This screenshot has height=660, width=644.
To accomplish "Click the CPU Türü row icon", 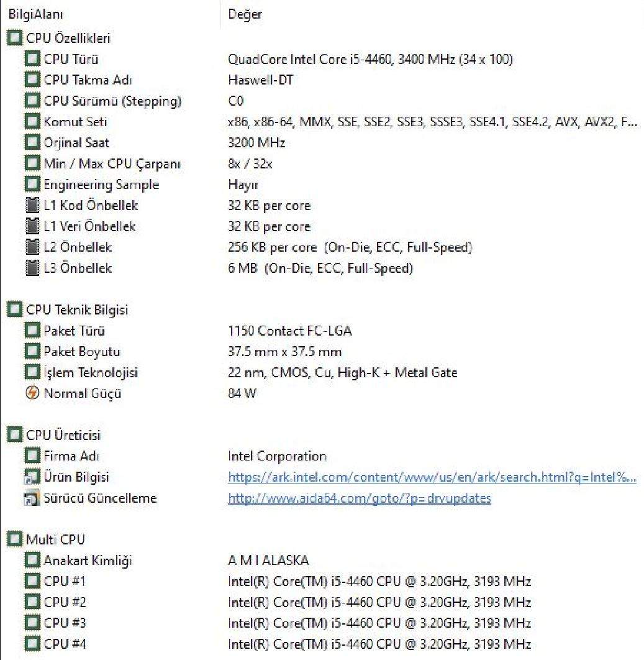I will 32,59.
